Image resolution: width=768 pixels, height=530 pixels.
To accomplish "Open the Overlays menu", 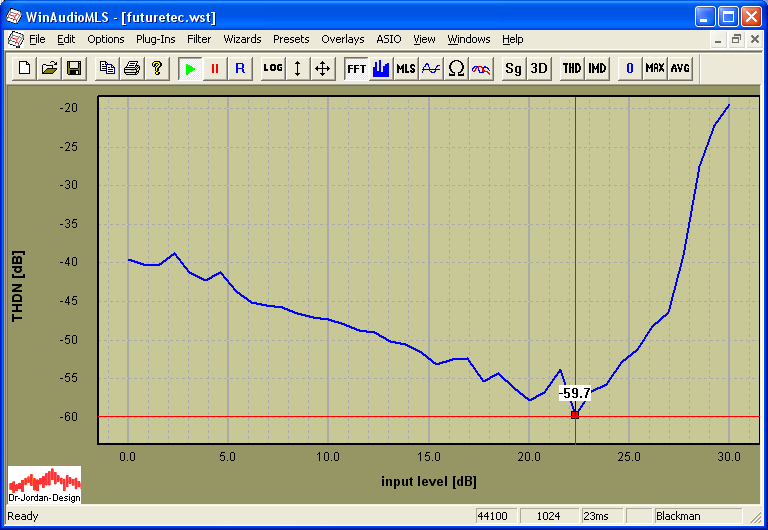I will (343, 39).
